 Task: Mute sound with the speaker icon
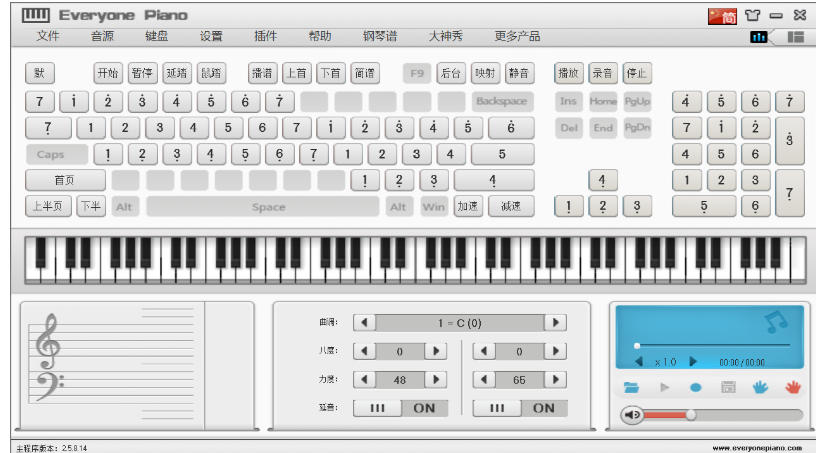click(x=631, y=415)
